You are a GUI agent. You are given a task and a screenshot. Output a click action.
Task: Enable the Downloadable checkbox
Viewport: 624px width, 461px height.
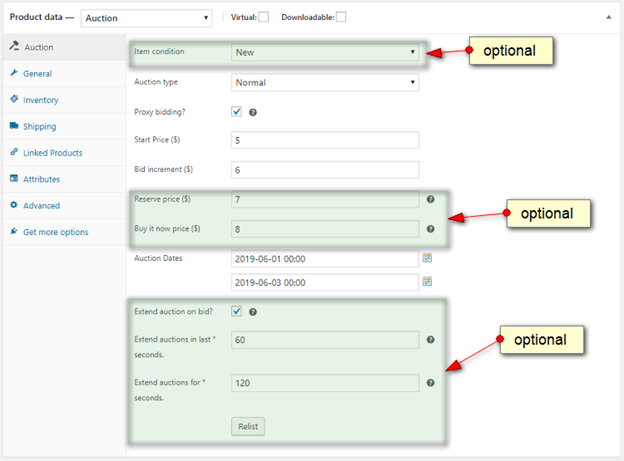(341, 17)
